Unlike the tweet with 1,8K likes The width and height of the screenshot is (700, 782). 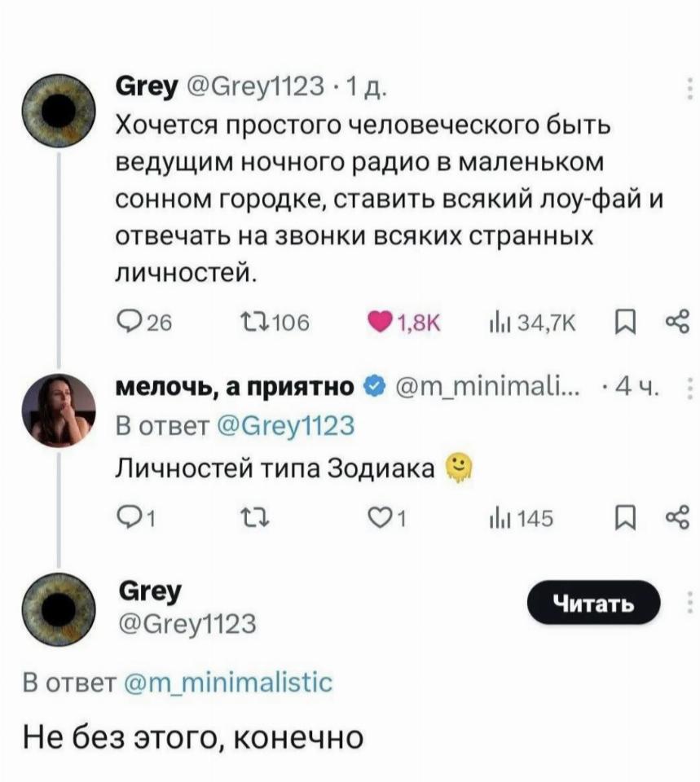coord(381,323)
